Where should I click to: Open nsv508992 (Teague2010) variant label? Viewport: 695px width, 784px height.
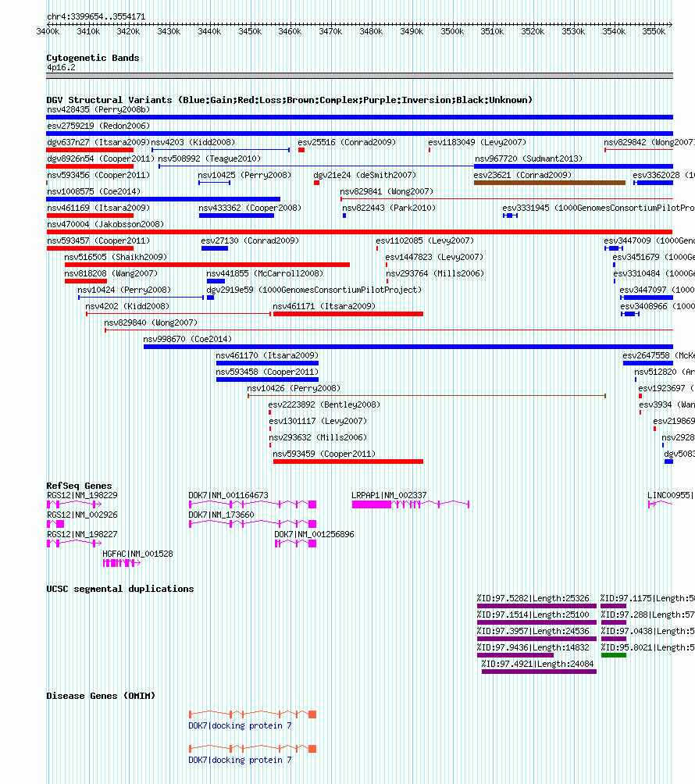(209, 159)
